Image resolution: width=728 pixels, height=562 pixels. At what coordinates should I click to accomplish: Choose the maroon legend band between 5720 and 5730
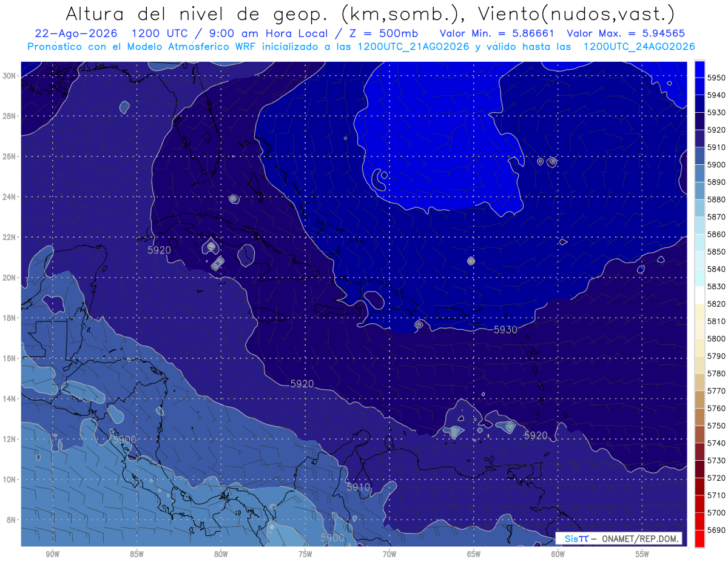click(x=699, y=469)
